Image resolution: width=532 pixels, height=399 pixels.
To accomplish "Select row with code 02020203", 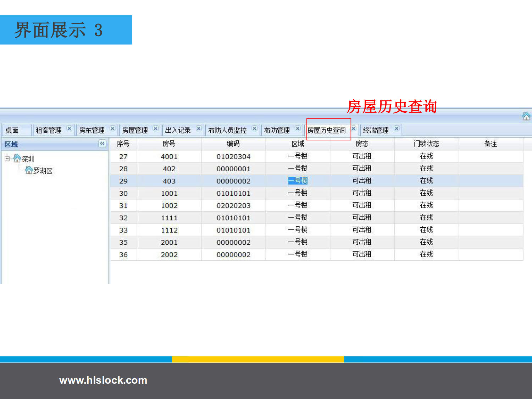I will coord(233,206).
